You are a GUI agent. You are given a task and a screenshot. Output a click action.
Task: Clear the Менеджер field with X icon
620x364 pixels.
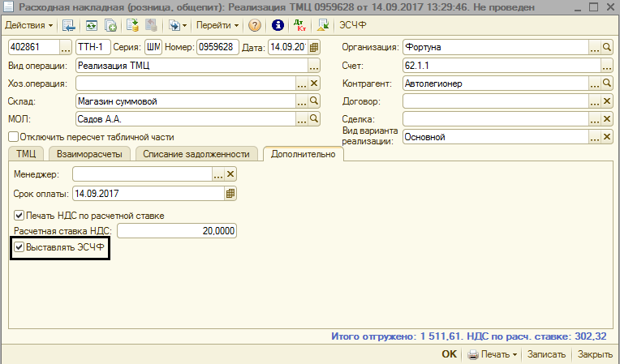click(x=230, y=174)
